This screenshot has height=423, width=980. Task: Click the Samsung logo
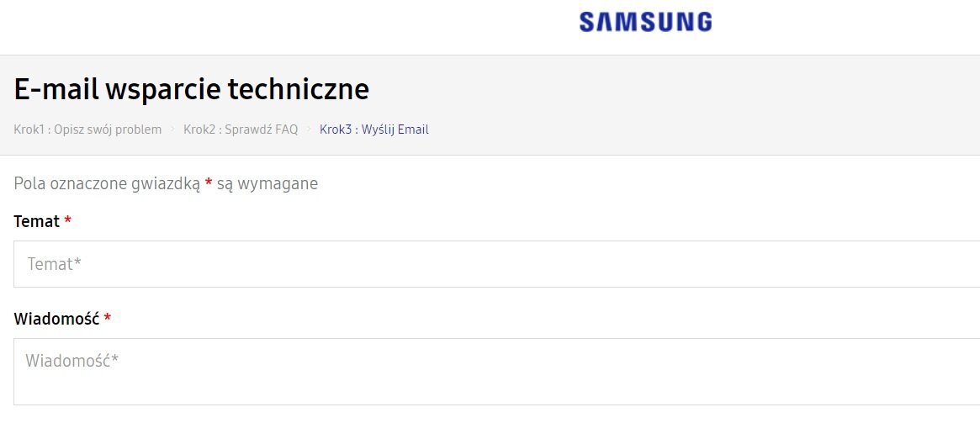click(x=645, y=22)
